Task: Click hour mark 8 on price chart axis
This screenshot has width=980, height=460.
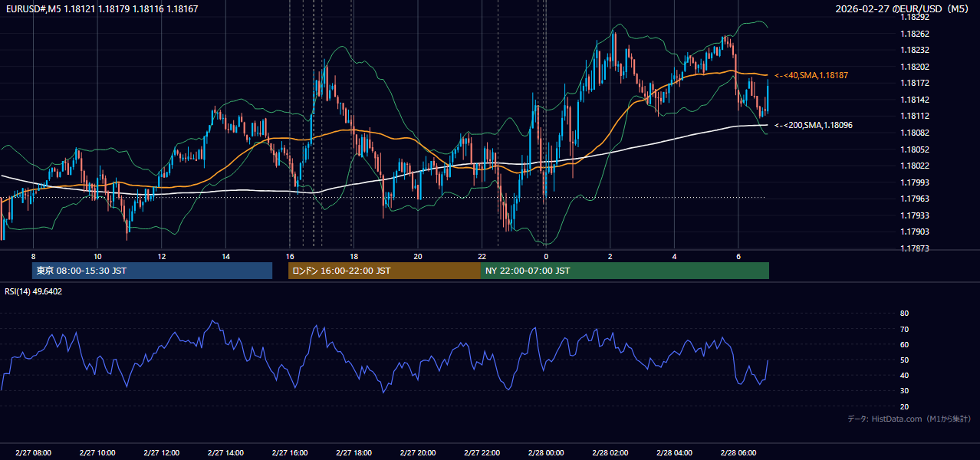Action: (x=33, y=255)
